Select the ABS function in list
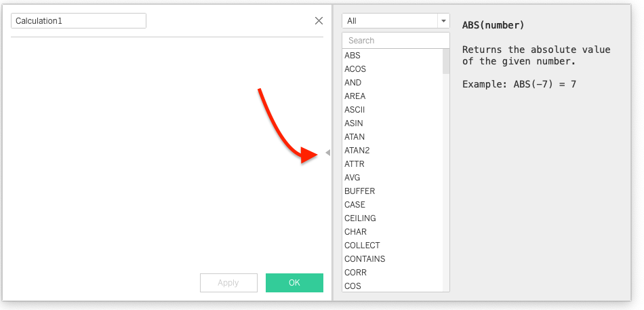The height and width of the screenshot is (310, 644). (x=353, y=56)
